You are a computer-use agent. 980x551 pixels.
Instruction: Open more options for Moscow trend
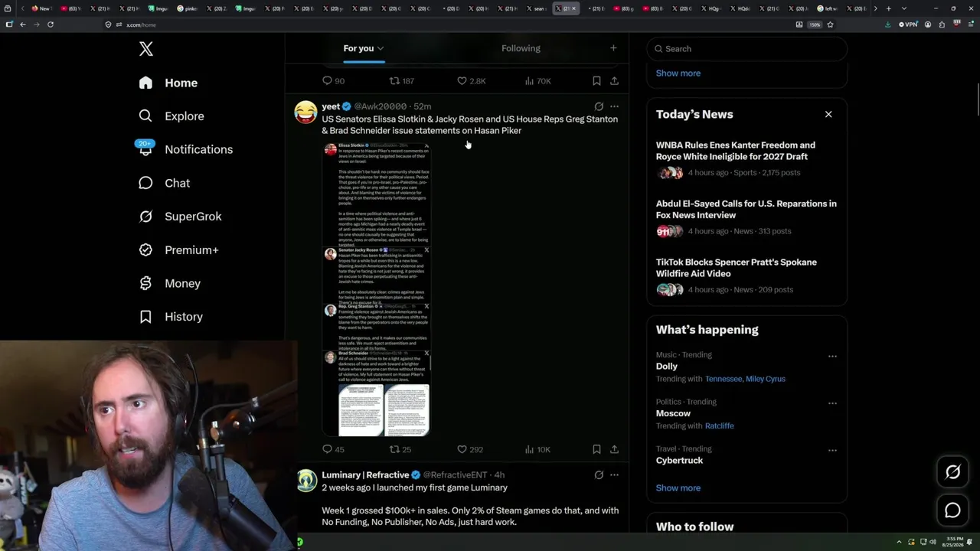832,403
